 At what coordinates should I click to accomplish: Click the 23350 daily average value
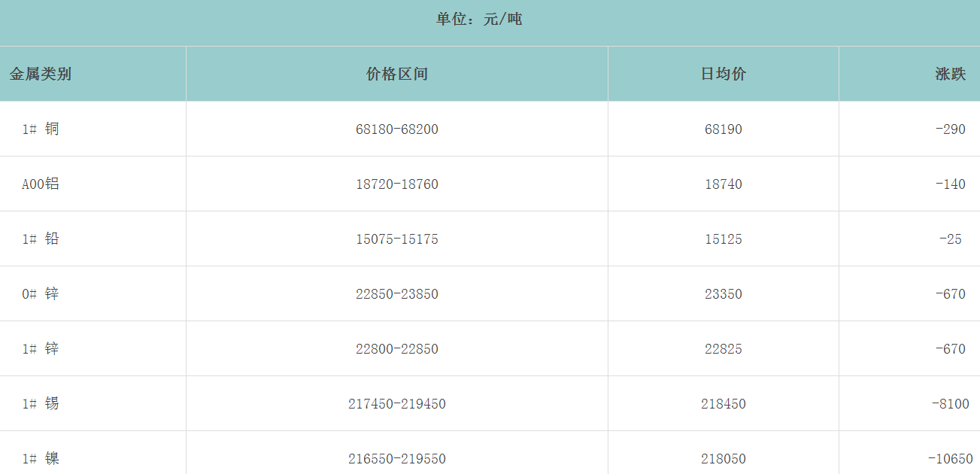pyautogui.click(x=724, y=294)
